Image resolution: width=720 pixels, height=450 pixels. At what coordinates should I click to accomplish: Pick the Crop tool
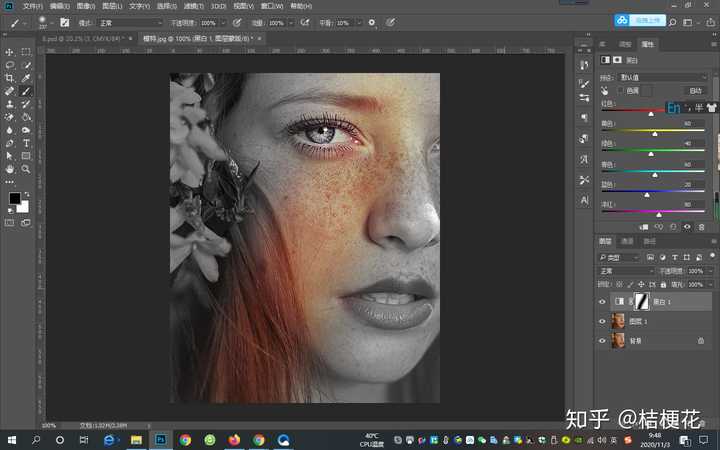click(10, 78)
